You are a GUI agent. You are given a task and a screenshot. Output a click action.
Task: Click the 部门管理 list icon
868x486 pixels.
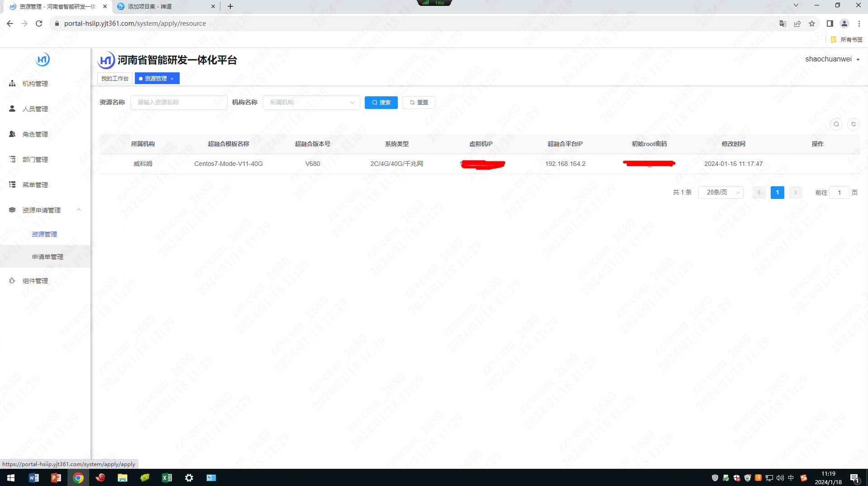(12, 159)
